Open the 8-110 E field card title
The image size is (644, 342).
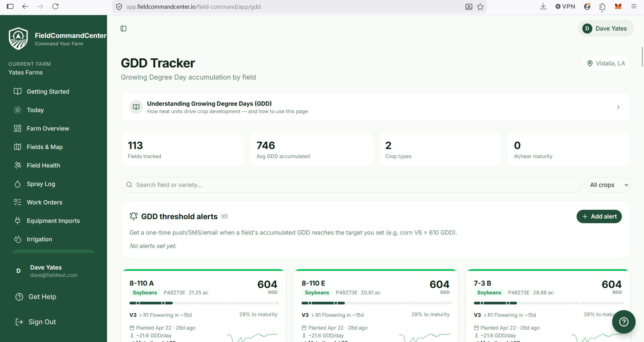tap(313, 283)
